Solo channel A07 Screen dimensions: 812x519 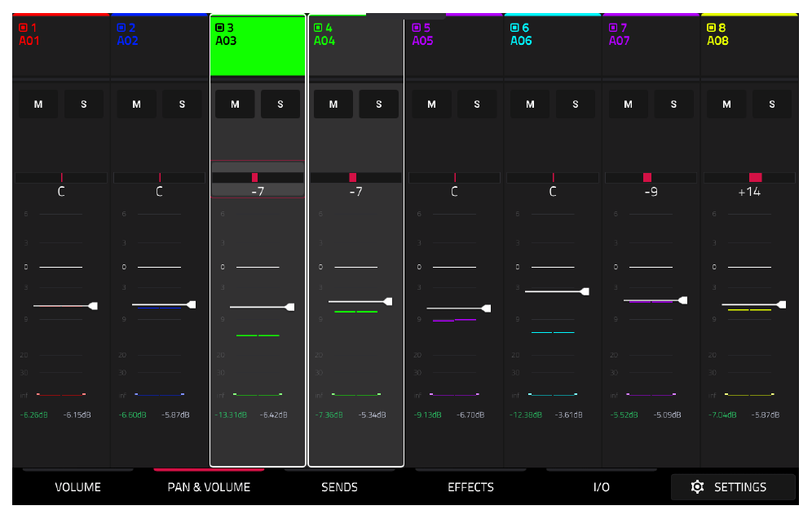point(673,104)
